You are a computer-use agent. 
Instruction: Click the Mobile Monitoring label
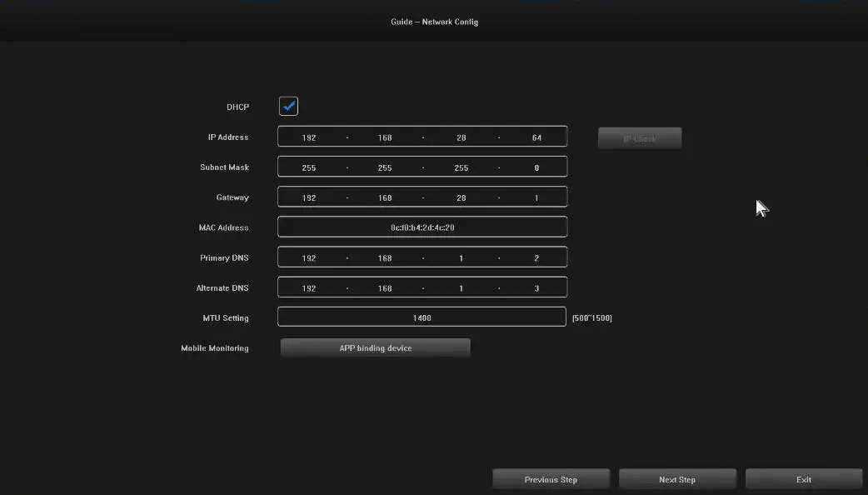point(215,348)
